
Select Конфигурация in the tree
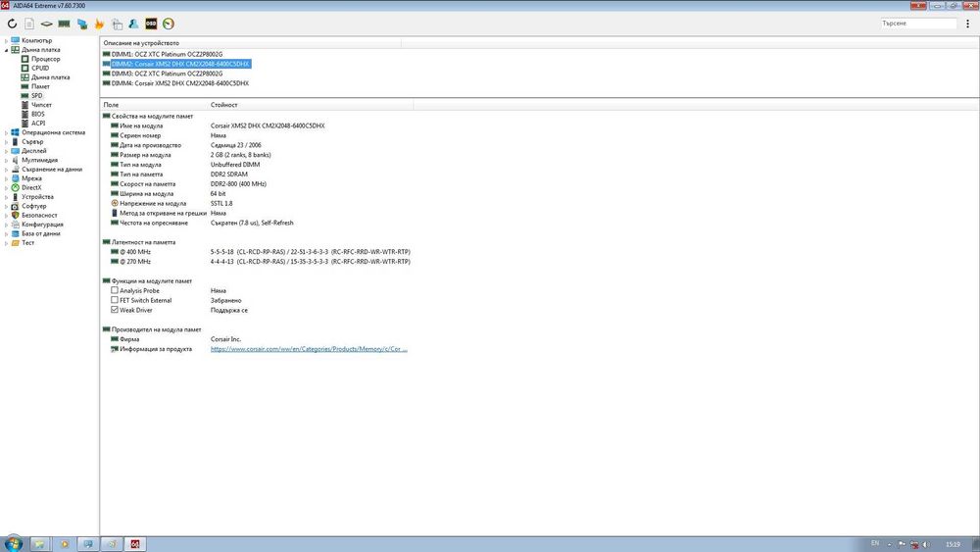tap(42, 225)
